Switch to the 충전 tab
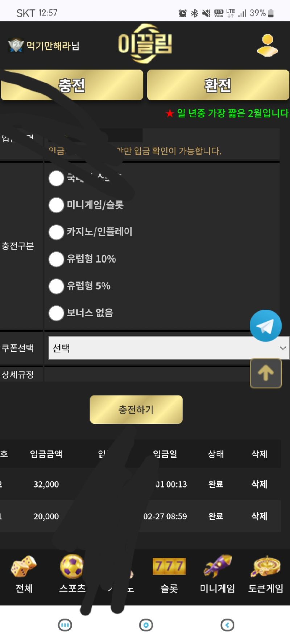The width and height of the screenshot is (290, 644). pyautogui.click(x=72, y=85)
